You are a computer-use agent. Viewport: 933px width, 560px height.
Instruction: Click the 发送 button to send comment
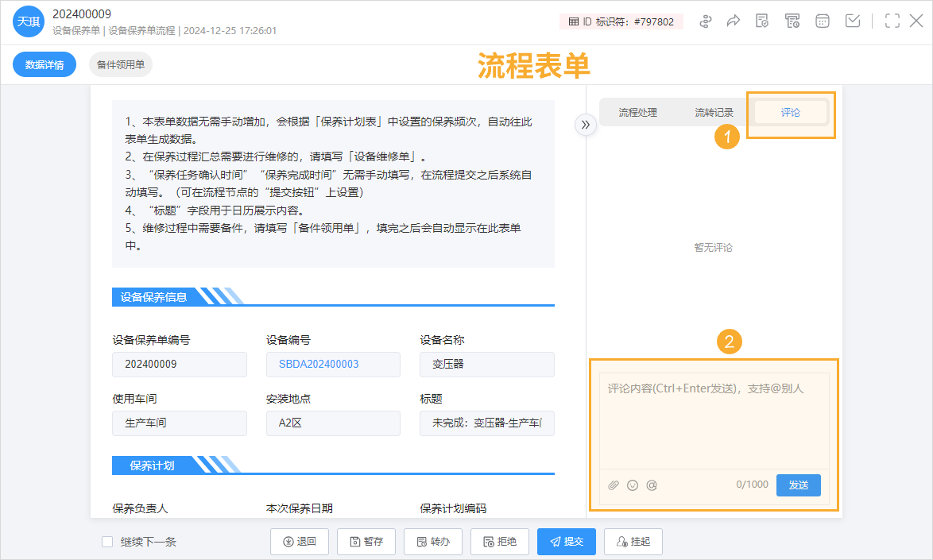pos(798,485)
